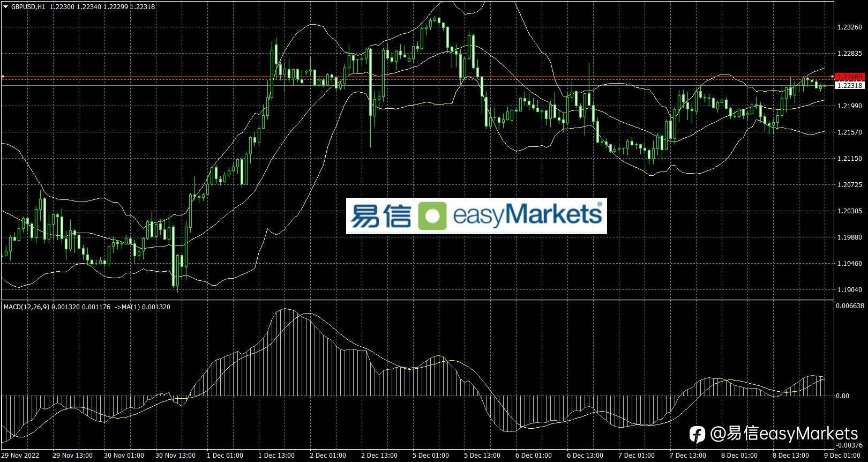Viewport: 868px width, 462px height.
Task: Click the 7 Dec 01:00 time label
Action: click(637, 456)
